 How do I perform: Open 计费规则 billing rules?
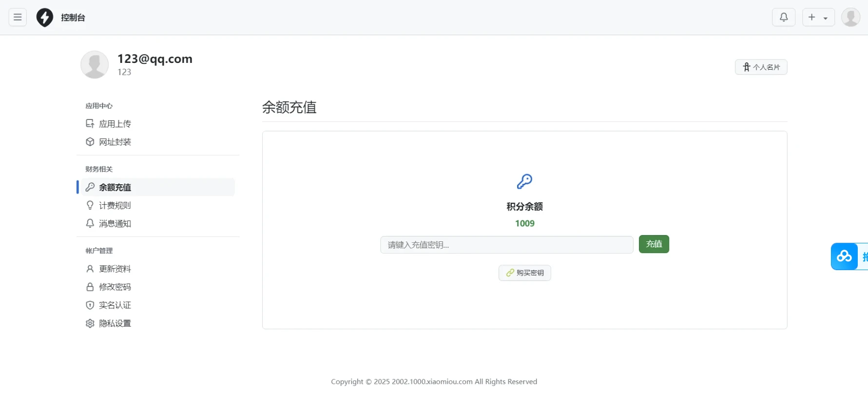pos(115,205)
